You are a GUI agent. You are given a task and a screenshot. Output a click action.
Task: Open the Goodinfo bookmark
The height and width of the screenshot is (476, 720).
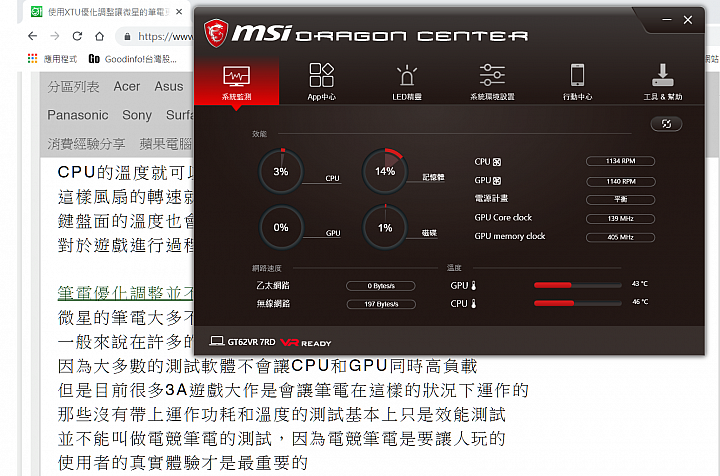[x=133, y=59]
